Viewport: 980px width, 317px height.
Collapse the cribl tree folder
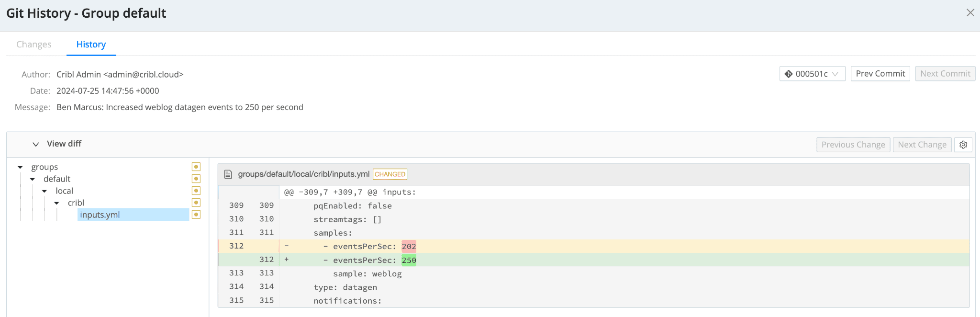56,203
